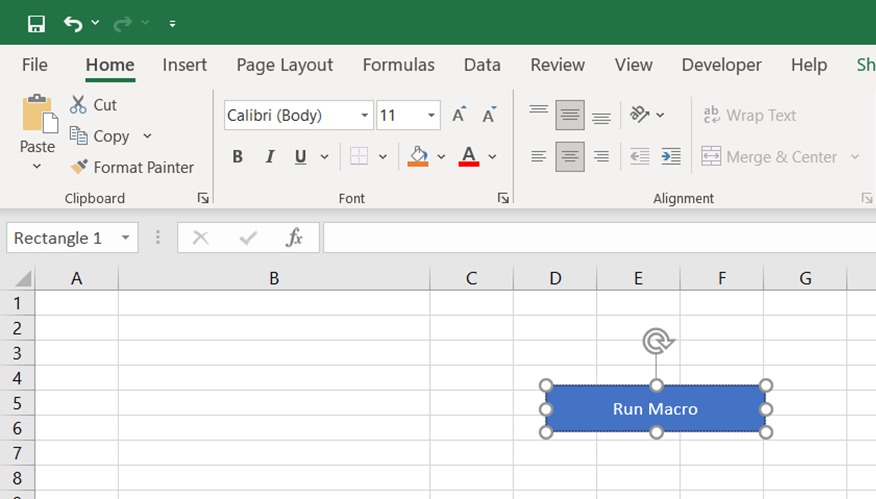Apply the orange fill color
Image resolution: width=876 pixels, height=499 pixels.
(x=418, y=156)
